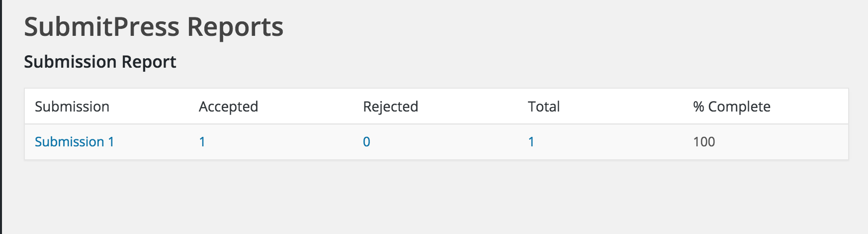The image size is (868, 234).
Task: Click the Total column header
Action: (x=544, y=107)
